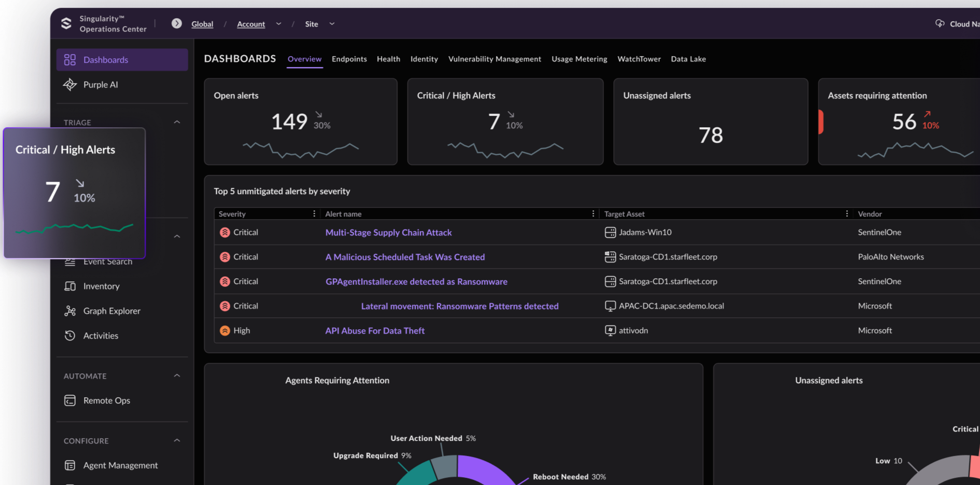This screenshot has width=980, height=485.
Task: Click the Inventory icon in sidebar
Action: point(70,286)
